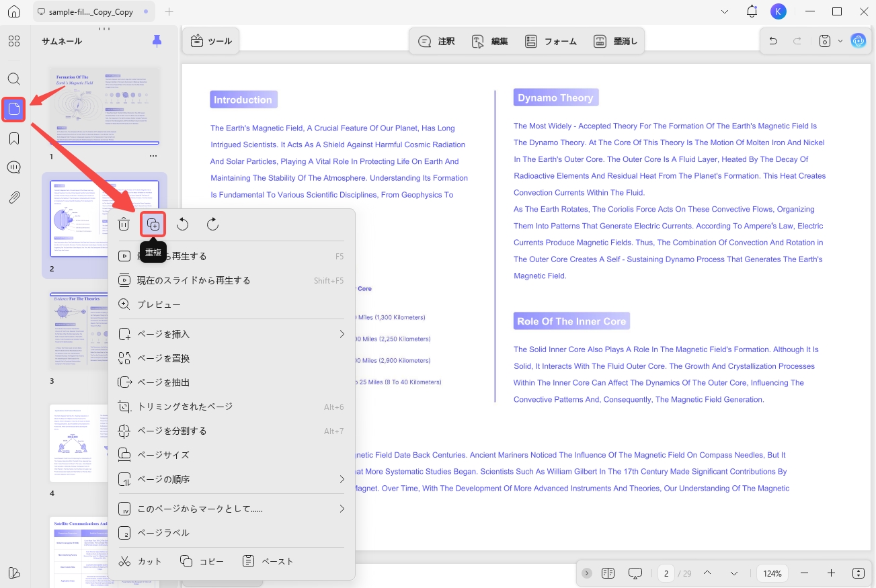Viewport: 876px width, 588px height.
Task: Undo the last action
Action: tap(773, 41)
